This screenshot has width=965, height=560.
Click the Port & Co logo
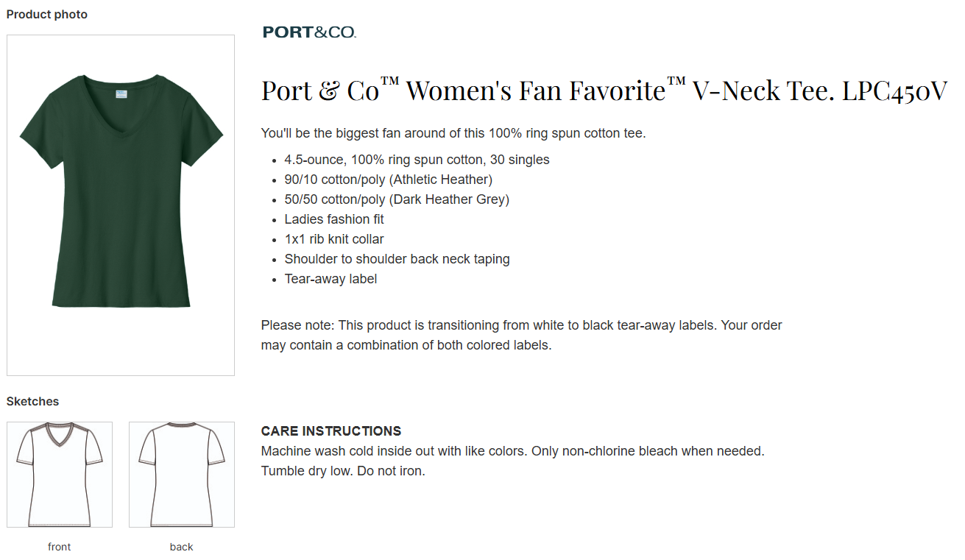tap(309, 32)
